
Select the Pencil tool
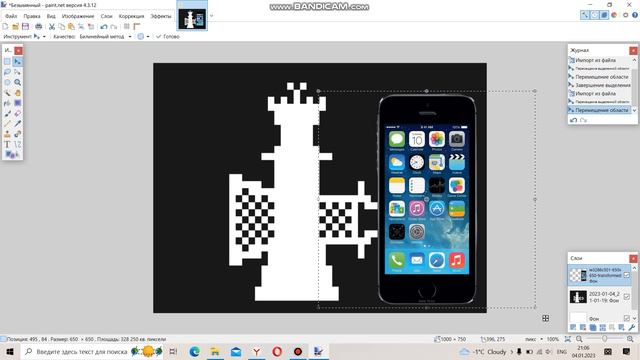tap(7, 124)
